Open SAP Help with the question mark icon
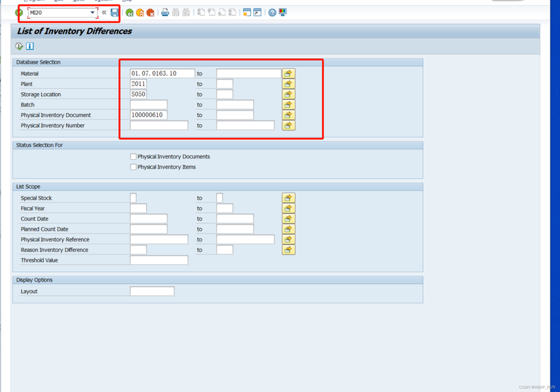This screenshot has width=560, height=392. pos(272,13)
